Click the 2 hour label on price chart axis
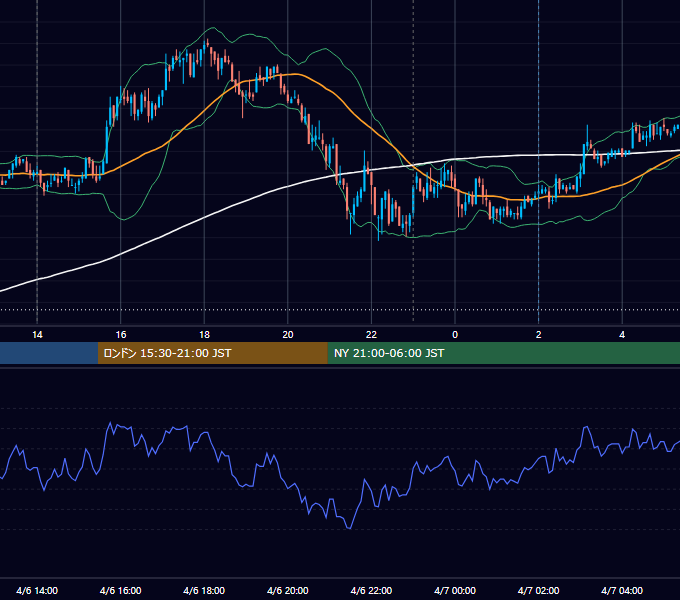This screenshot has width=680, height=600. [539, 335]
